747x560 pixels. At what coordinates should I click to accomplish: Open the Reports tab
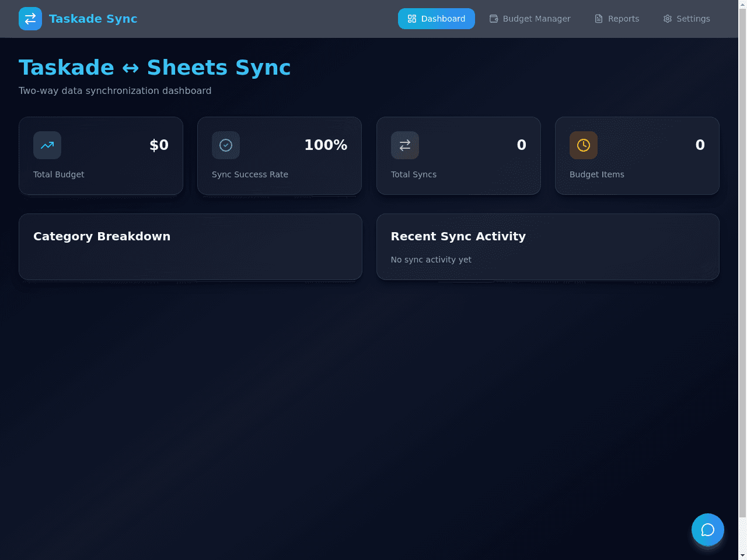click(x=617, y=19)
